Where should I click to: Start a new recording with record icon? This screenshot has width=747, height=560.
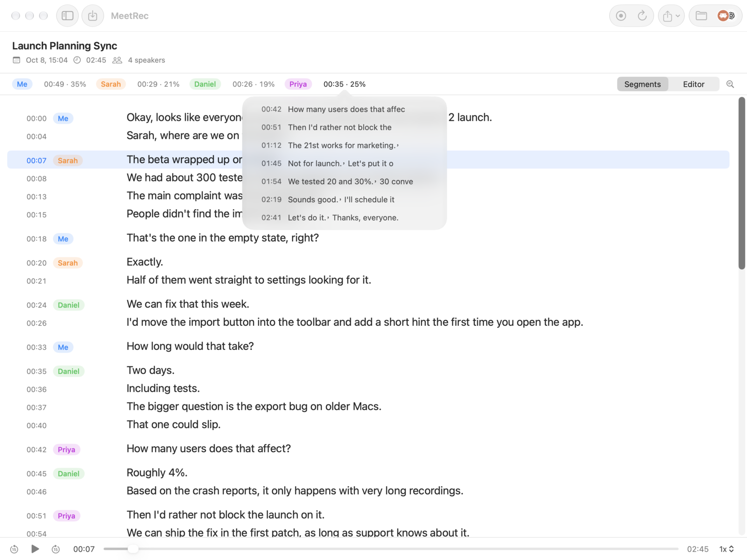[621, 16]
